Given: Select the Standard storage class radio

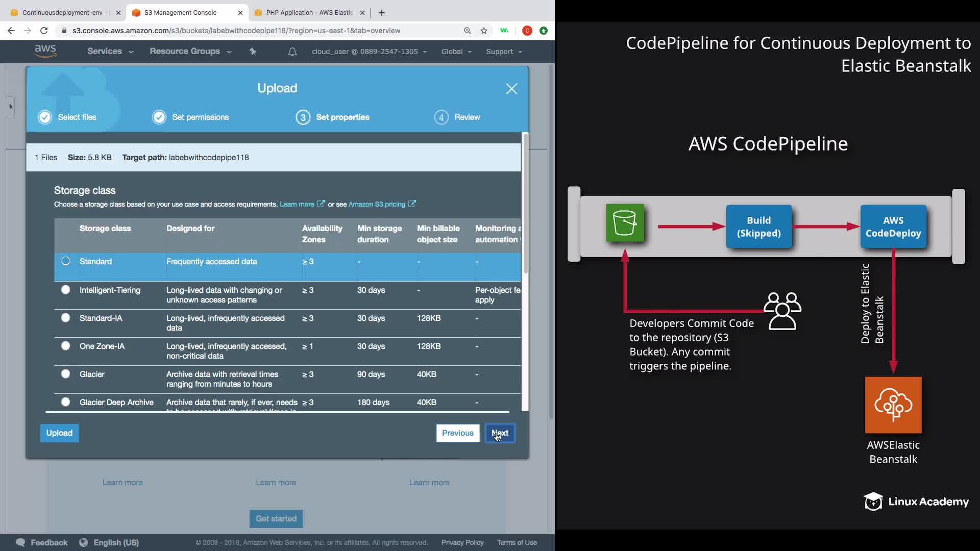Looking at the screenshot, I should [66, 261].
